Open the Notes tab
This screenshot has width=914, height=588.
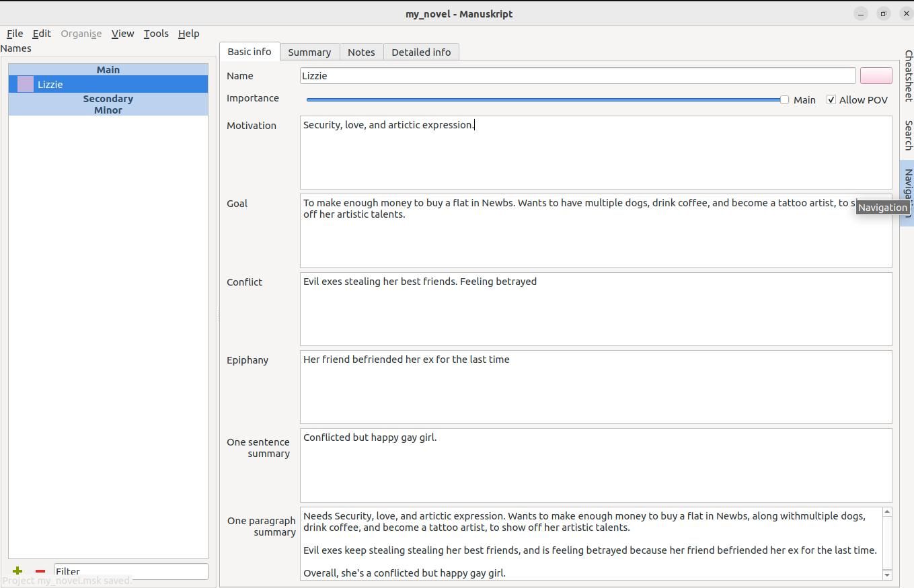tap(361, 52)
